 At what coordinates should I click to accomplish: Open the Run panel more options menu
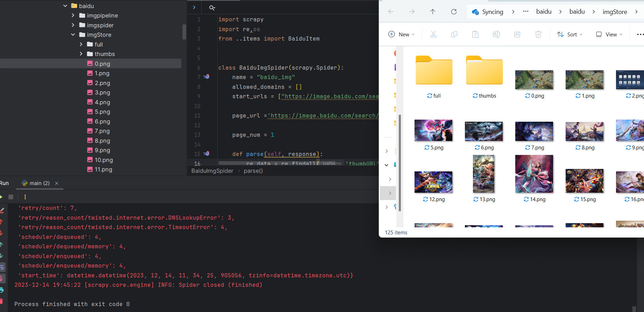25,197
